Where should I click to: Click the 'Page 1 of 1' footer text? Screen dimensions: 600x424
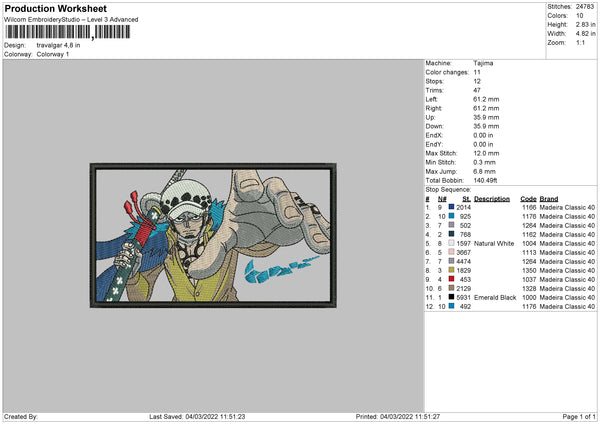point(579,416)
